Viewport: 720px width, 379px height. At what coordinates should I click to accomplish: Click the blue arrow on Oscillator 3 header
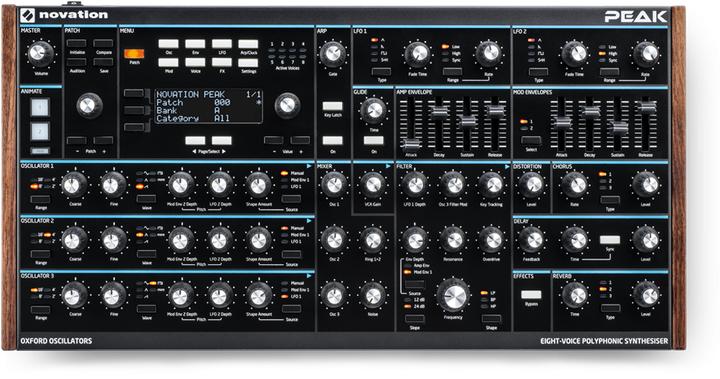pyautogui.click(x=309, y=276)
